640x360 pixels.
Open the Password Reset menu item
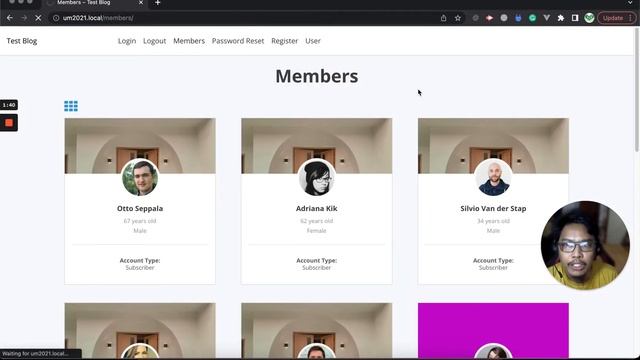238,41
